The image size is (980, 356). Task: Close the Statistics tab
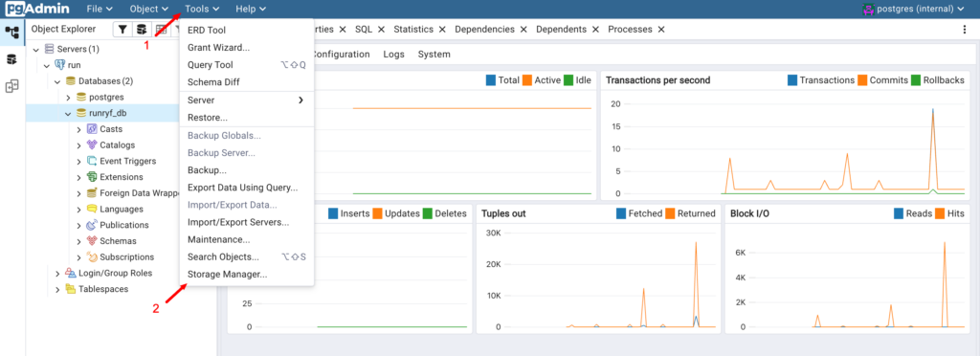click(x=442, y=30)
